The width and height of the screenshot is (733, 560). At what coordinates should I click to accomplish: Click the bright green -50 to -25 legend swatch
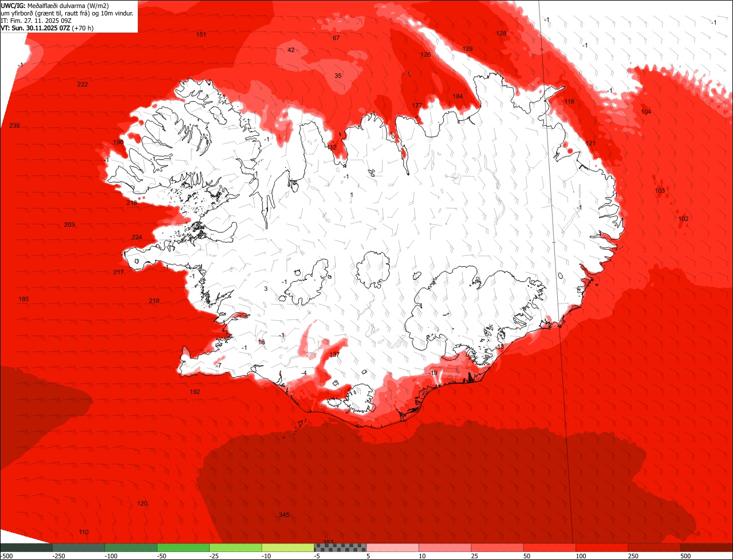click(183, 547)
